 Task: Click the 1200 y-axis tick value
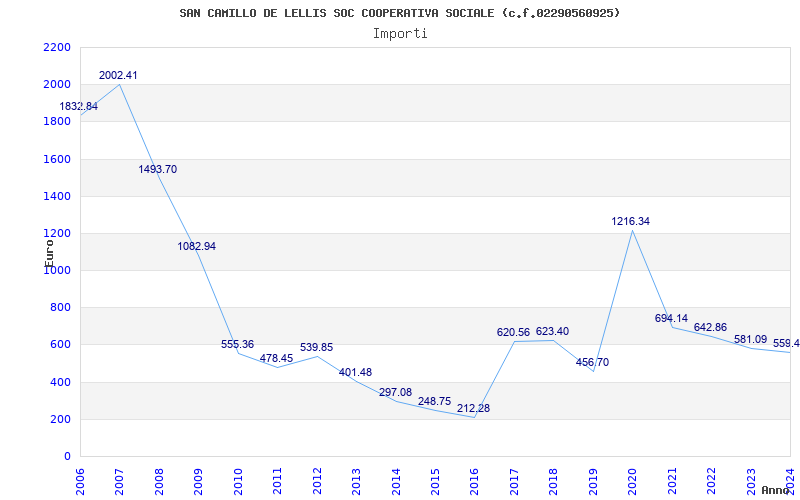tap(57, 234)
